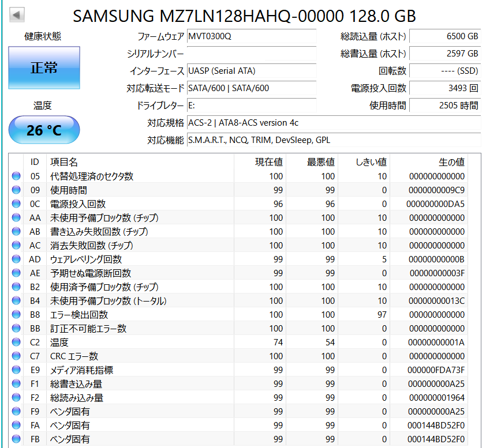Select raw value 000000FDA73F
Image resolution: width=486 pixels, height=448 pixels.
pos(436,370)
